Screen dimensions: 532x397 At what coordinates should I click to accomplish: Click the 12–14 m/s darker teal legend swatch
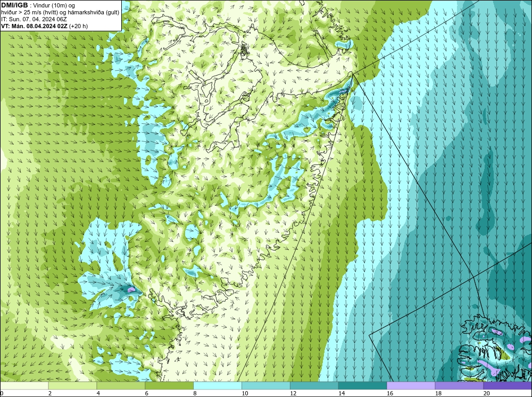coord(314,385)
